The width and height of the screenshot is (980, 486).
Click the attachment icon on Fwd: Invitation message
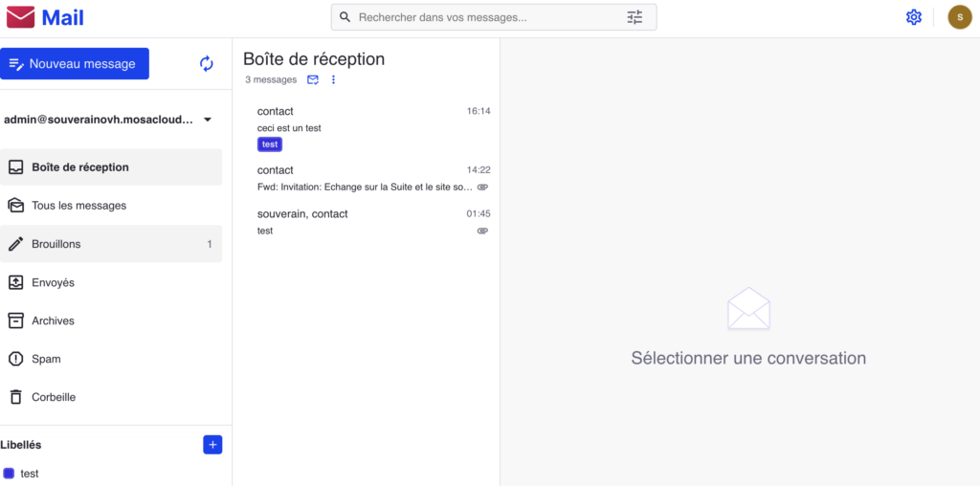click(x=482, y=187)
